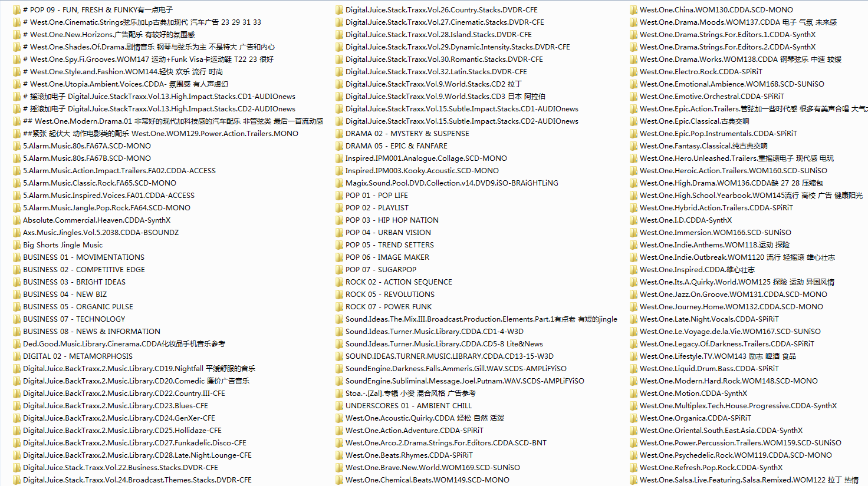The width and height of the screenshot is (868, 486).
Task: Select 'SOUND.IDEAS.TURNER.MUSIC.LIBRARY.CDDA.CD13-15-W3D' name
Action: click(x=449, y=356)
